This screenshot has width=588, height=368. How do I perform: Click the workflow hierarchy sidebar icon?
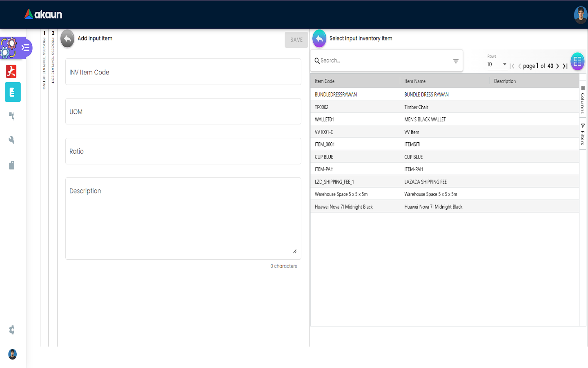(12, 116)
